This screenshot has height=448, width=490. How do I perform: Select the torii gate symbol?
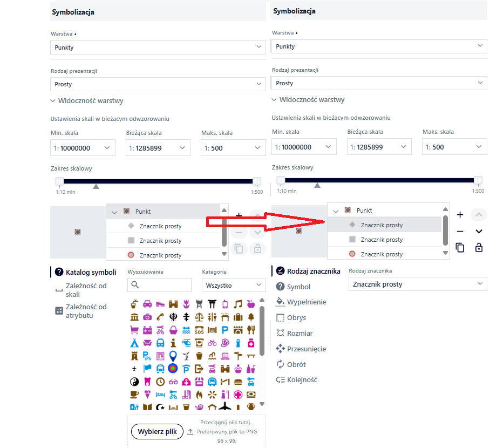click(212, 304)
